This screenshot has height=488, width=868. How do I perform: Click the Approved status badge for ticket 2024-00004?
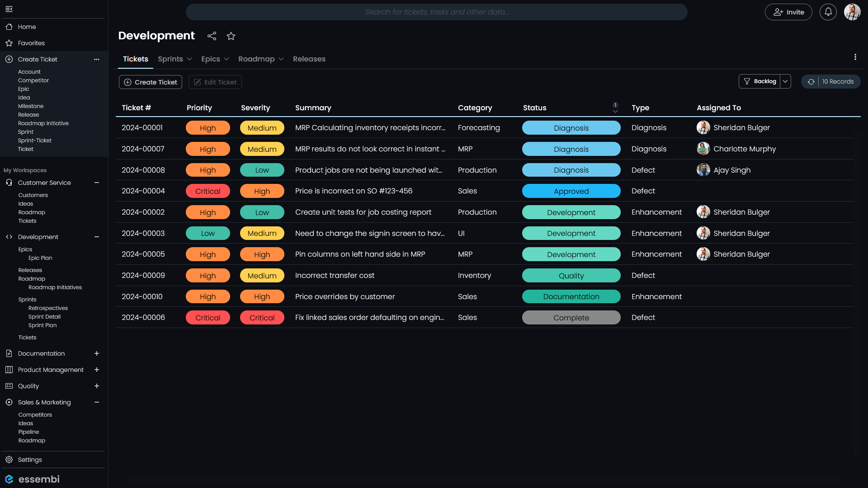571,191
